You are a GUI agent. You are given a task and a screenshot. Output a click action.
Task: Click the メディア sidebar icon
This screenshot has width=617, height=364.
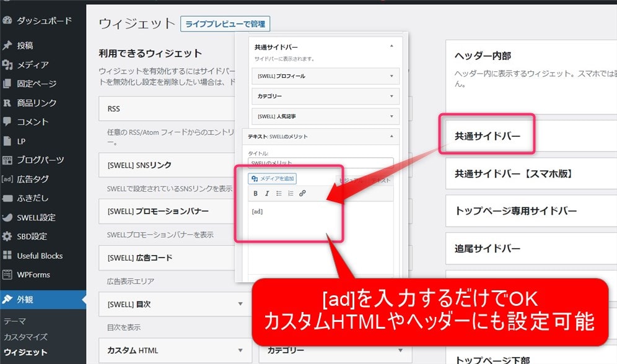pos(7,64)
